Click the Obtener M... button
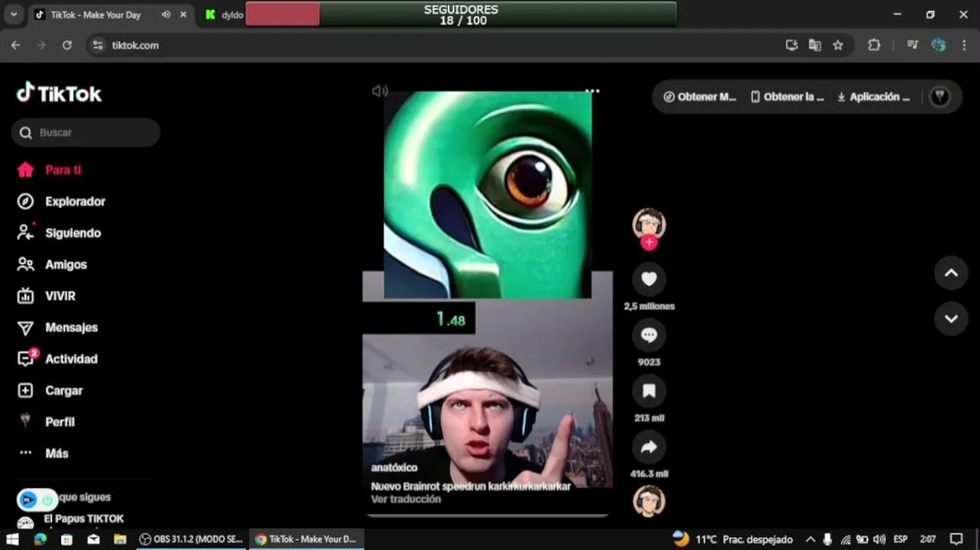 (700, 97)
